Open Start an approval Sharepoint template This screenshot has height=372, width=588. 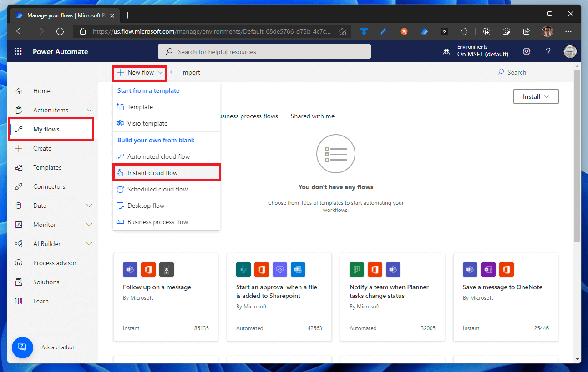click(x=279, y=297)
